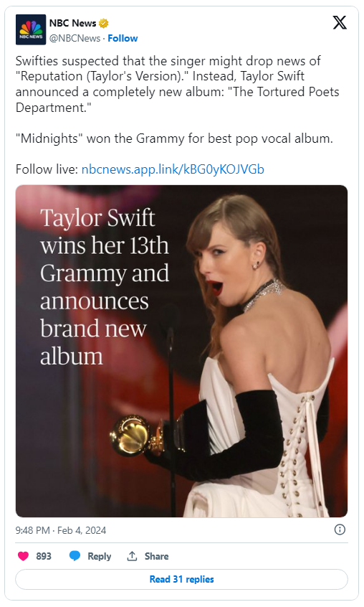This screenshot has width=364, height=607.
Task: Click the Share label
Action: [156, 556]
